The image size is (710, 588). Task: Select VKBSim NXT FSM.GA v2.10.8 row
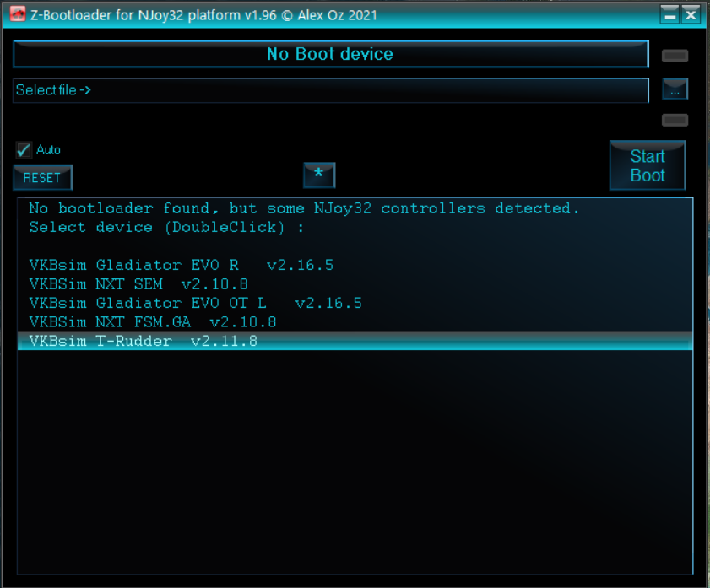pyautogui.click(x=355, y=322)
